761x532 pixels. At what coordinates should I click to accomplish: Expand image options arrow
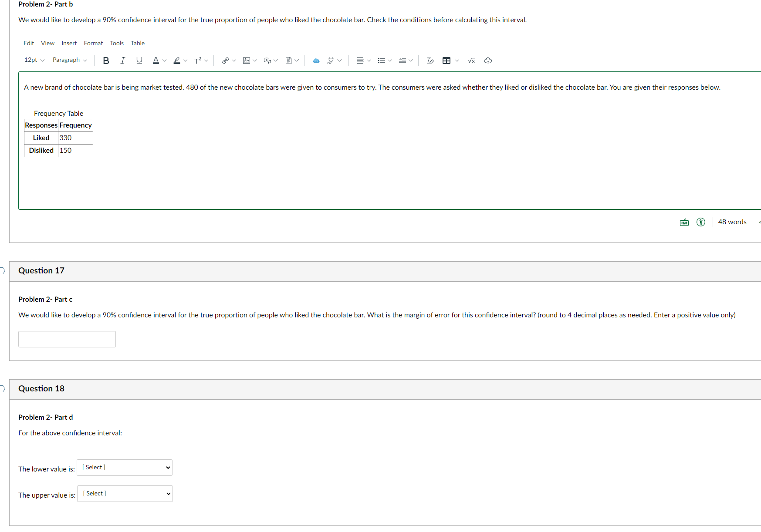click(x=255, y=61)
